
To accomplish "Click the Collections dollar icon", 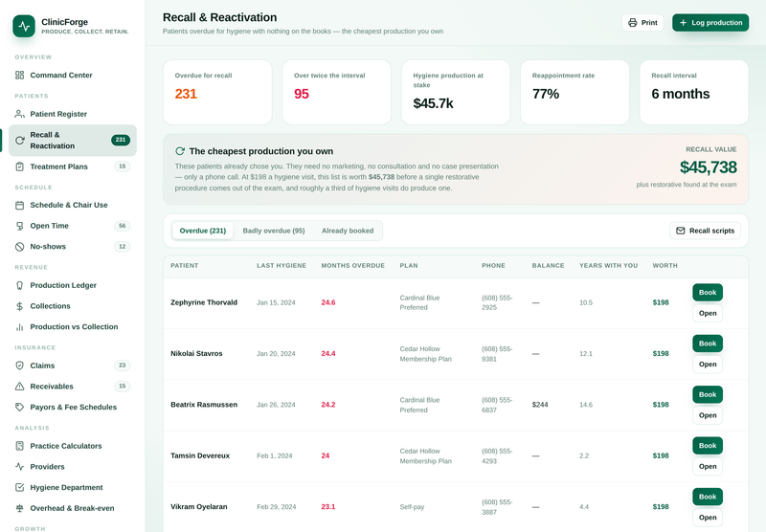I will (x=19, y=306).
